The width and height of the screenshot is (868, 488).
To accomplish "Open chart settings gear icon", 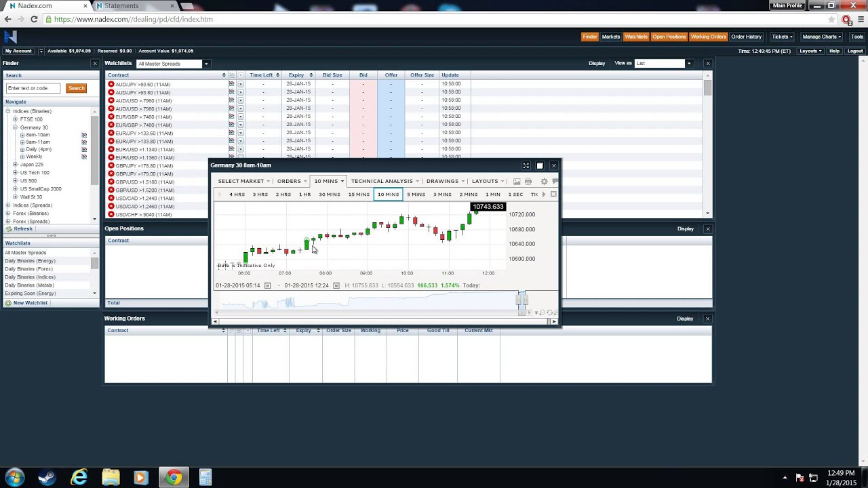I will click(544, 182).
